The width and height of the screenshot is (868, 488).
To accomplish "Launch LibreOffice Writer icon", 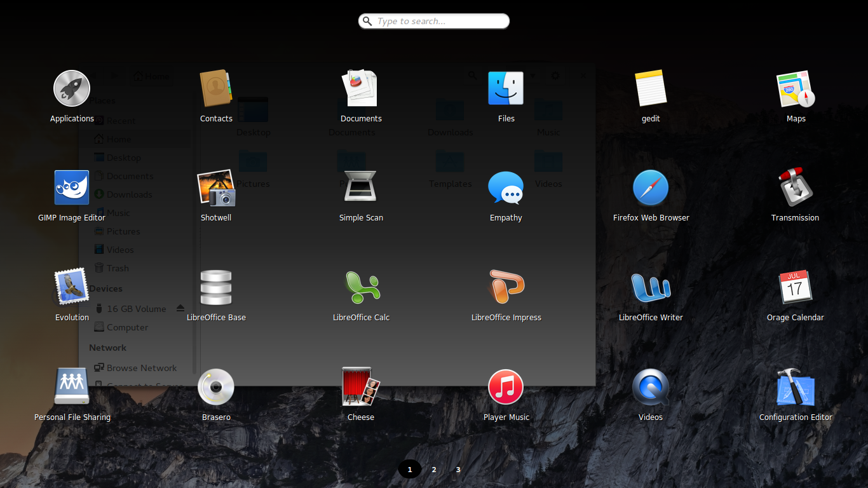I will pos(651,287).
